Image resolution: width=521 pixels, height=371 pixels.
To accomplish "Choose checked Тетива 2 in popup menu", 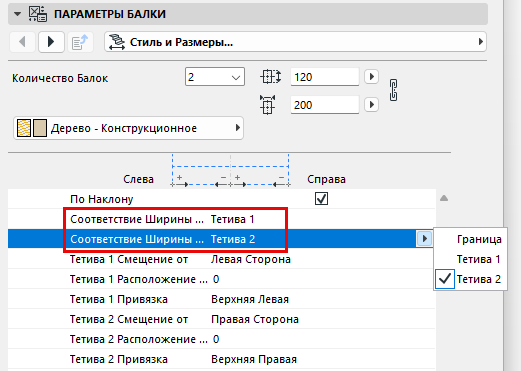I will pos(470,279).
